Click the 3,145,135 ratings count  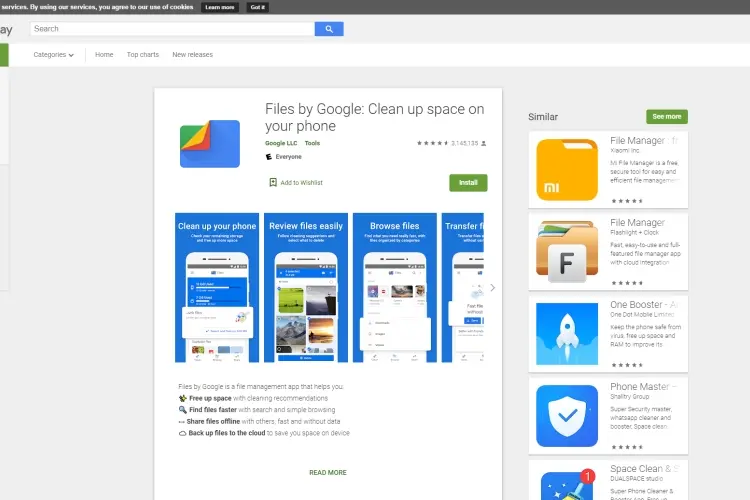point(464,143)
